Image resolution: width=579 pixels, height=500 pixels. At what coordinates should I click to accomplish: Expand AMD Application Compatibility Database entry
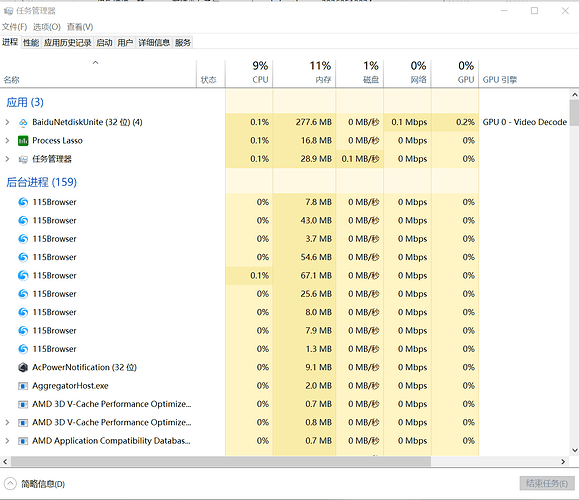[7, 441]
